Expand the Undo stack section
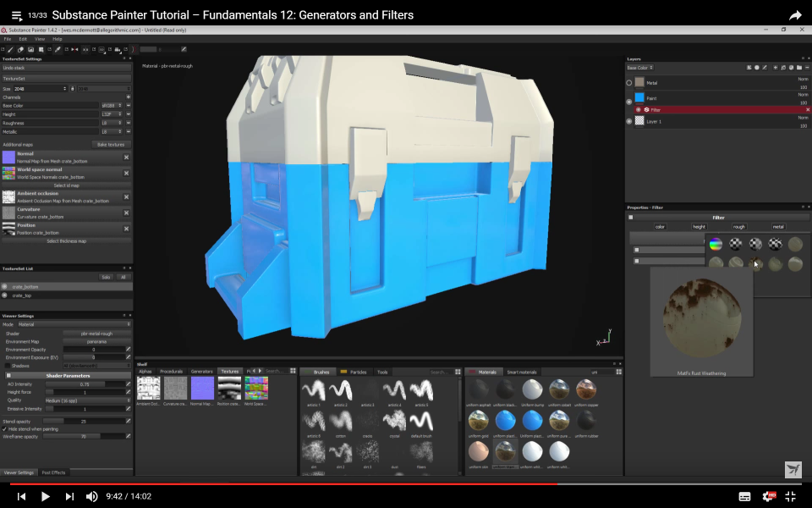This screenshot has width=812, height=508. click(66, 68)
